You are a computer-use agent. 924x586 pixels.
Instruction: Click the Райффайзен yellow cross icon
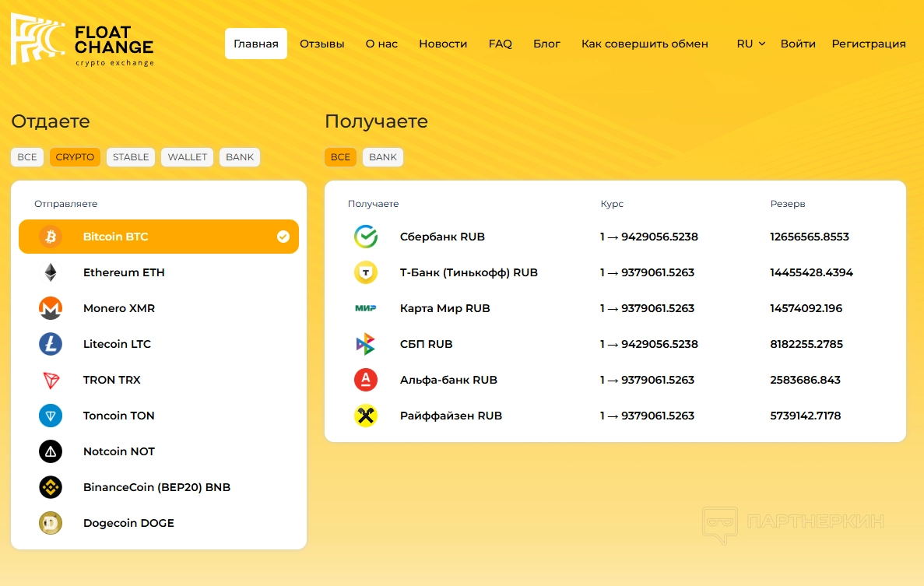coord(365,416)
